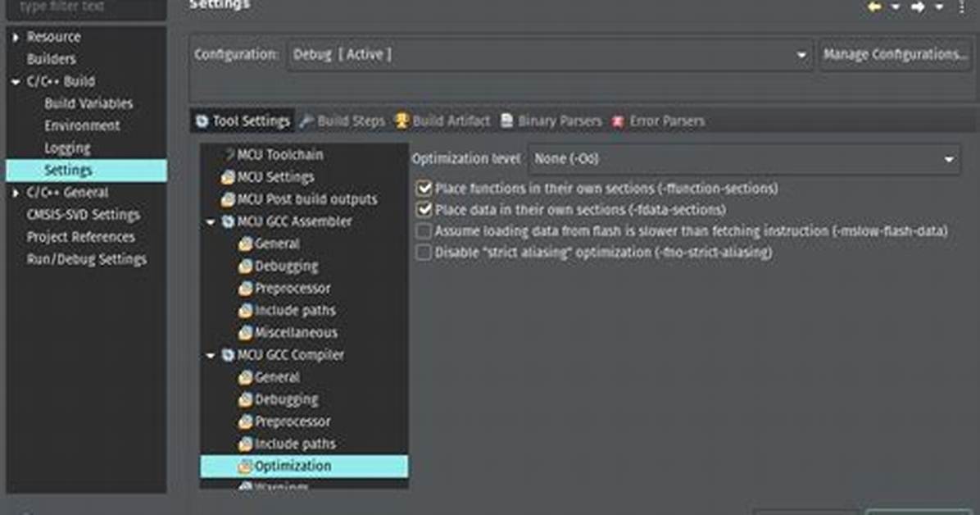Image resolution: width=980 pixels, height=515 pixels.
Task: Enable Disable strict aliasing optimization checkbox
Action: 424,253
